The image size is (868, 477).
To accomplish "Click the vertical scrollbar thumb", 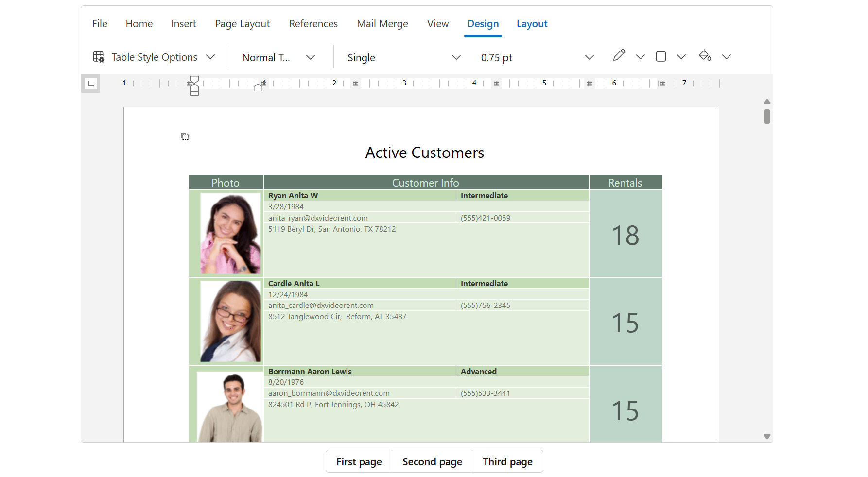I will click(767, 117).
